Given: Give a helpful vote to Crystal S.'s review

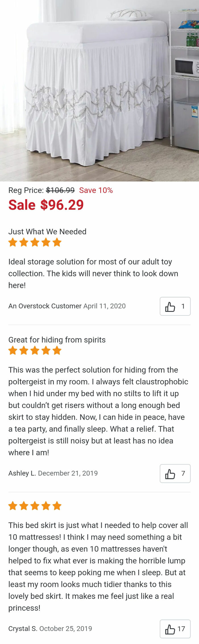Looking at the screenshot, I should click(175, 629).
